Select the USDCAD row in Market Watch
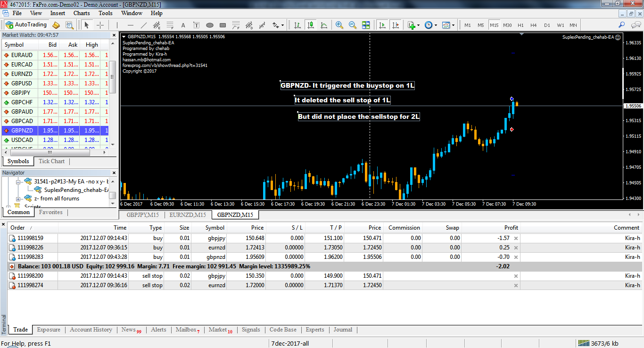Screen dimensions: 644x348 click(55, 140)
